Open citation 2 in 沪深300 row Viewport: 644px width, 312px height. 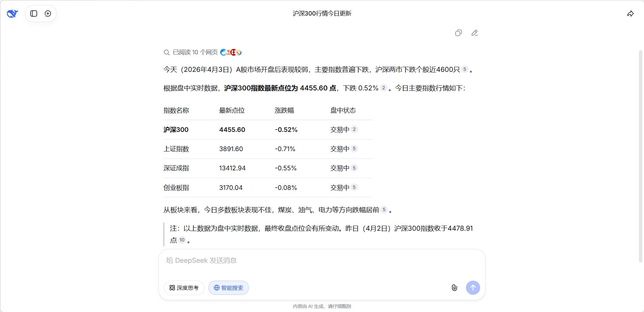(x=354, y=129)
